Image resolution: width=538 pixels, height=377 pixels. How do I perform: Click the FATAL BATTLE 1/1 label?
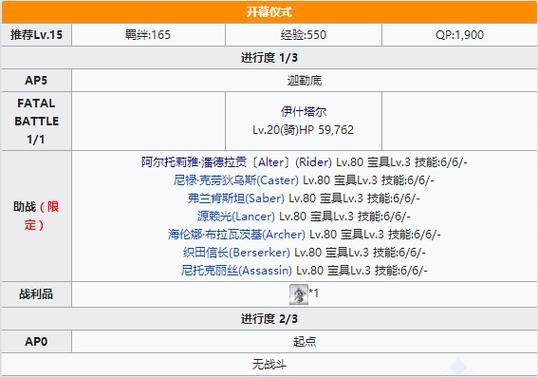(36, 121)
